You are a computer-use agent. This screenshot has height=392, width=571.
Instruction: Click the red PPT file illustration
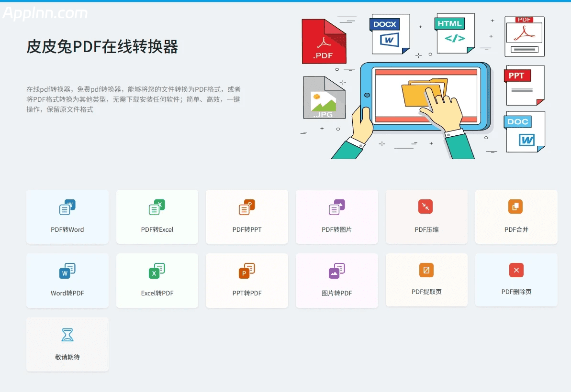tap(524, 86)
